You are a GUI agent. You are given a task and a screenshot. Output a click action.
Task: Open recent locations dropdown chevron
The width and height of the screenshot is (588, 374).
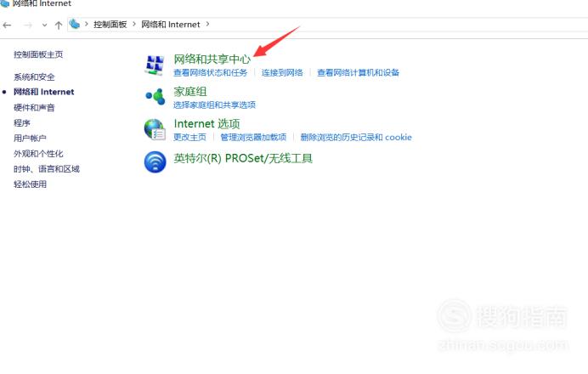[45, 25]
